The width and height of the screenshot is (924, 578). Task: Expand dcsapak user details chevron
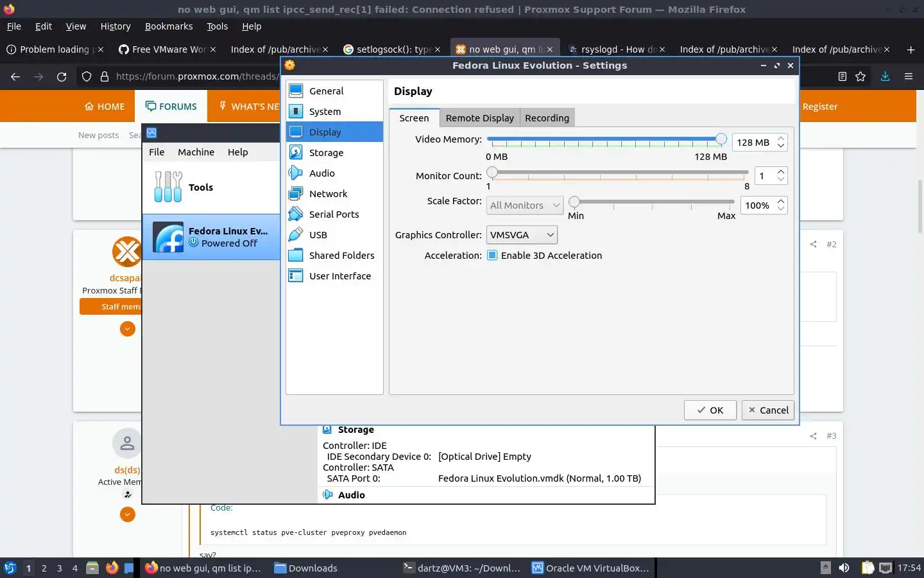[128, 329]
